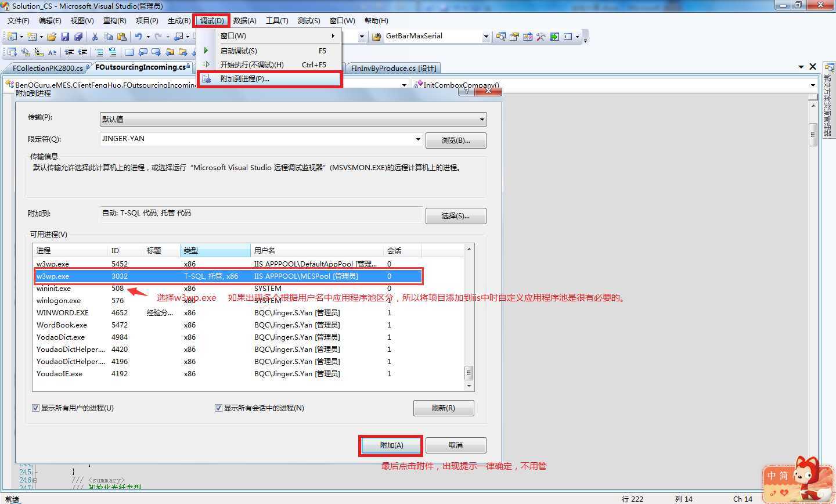Image resolution: width=836 pixels, height=504 pixels.
Task: Click the 取消 button
Action: pos(456,445)
